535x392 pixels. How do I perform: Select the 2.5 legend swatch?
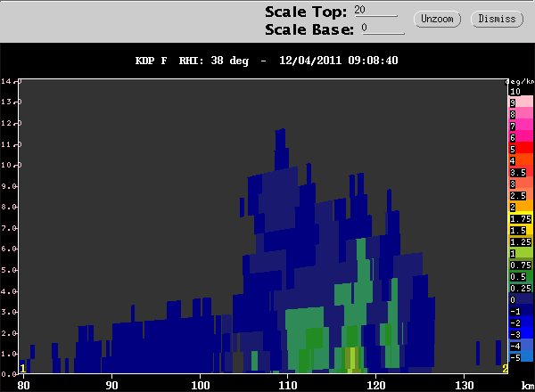pos(521,195)
